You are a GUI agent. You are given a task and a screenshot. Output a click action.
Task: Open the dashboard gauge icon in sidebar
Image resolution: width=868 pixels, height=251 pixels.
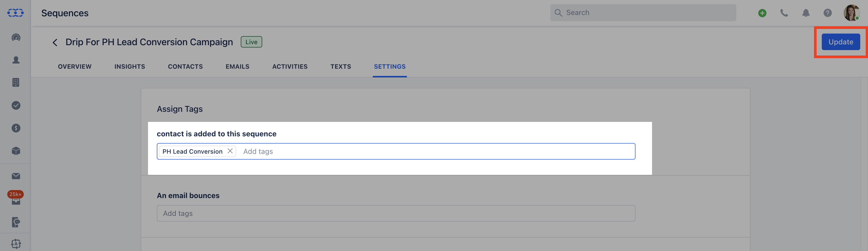point(16,37)
